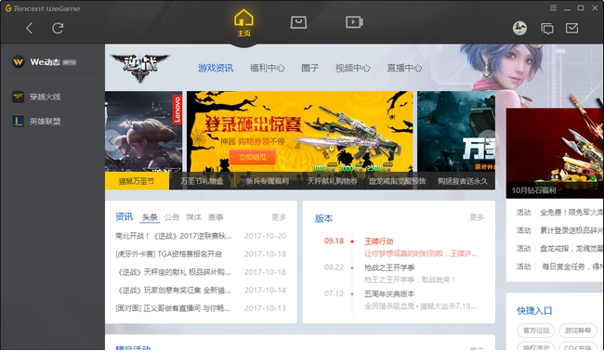
Task: Show previous banner with left arrow
Action: pos(112,141)
